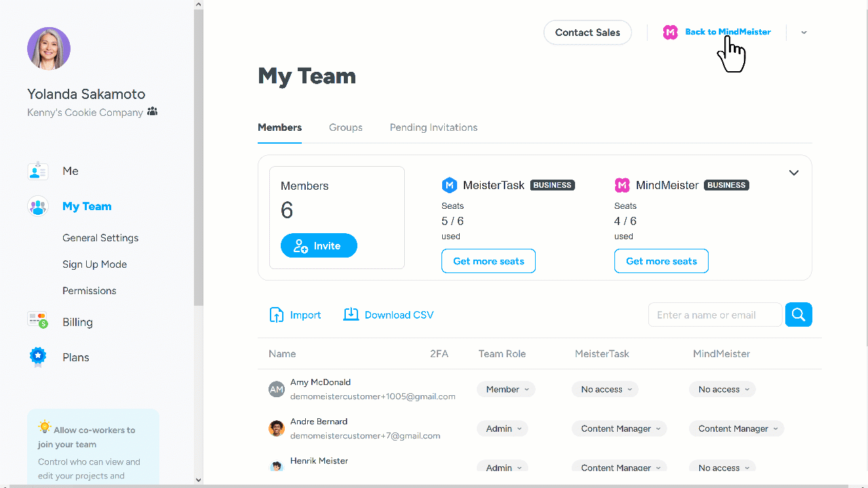Click email demomeistercustomer+1005@gmail.com
Screen dimensions: 868x488
373,396
